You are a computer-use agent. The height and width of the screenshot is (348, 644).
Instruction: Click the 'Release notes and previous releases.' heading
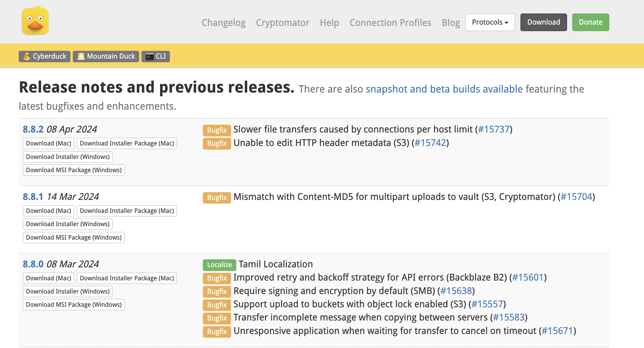(x=157, y=87)
